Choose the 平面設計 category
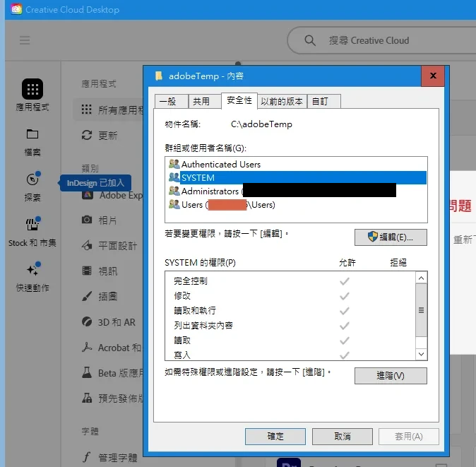 coord(108,245)
